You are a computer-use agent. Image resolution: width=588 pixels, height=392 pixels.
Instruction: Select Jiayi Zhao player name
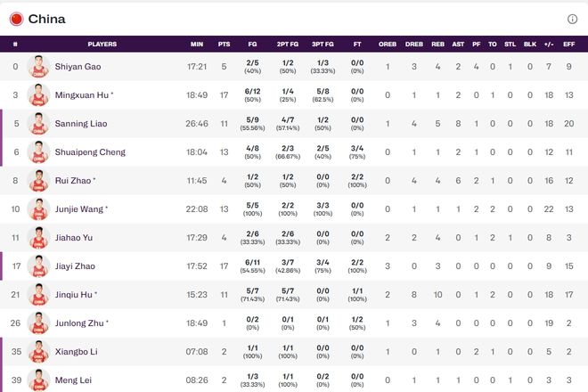tap(75, 266)
